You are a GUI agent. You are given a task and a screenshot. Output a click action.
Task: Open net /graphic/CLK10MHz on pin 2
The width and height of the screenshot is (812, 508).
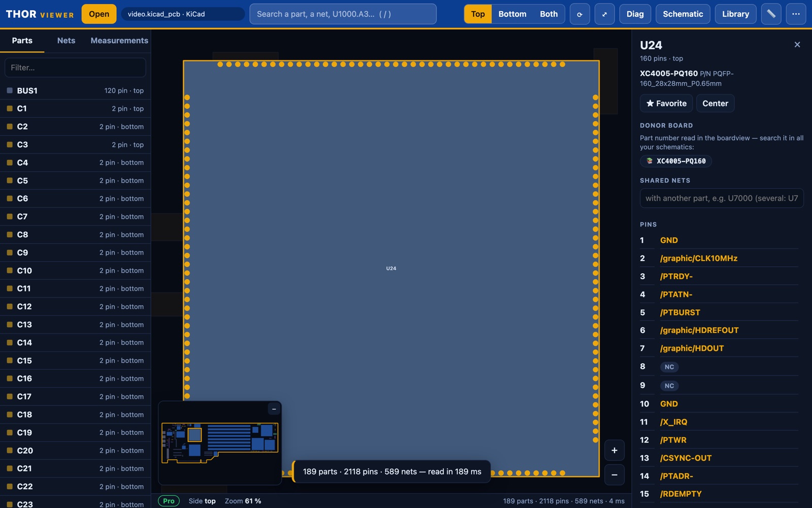699,259
